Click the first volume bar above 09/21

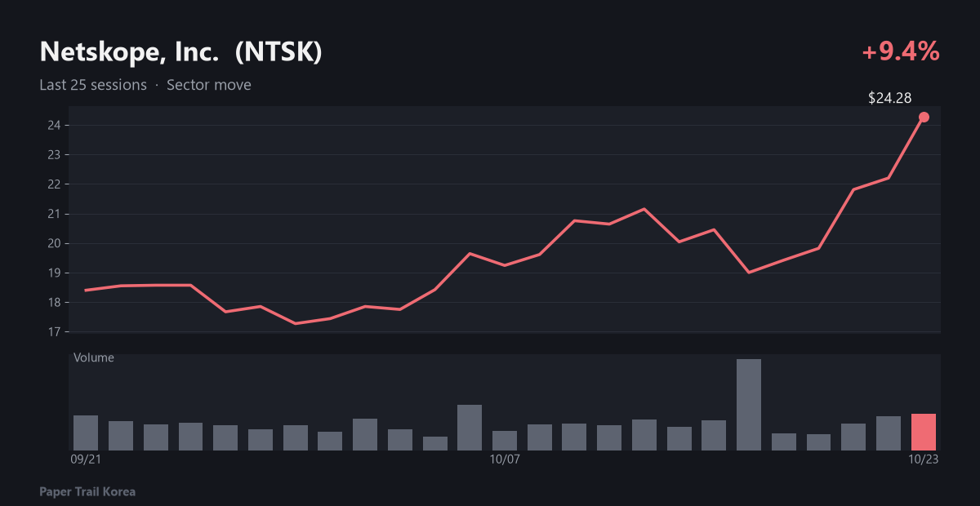[x=86, y=433]
